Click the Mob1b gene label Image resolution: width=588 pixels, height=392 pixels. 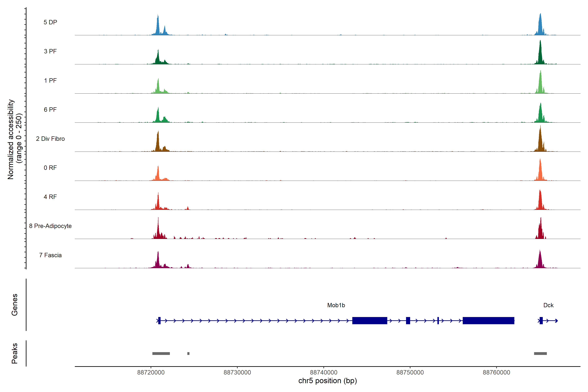tap(336, 305)
